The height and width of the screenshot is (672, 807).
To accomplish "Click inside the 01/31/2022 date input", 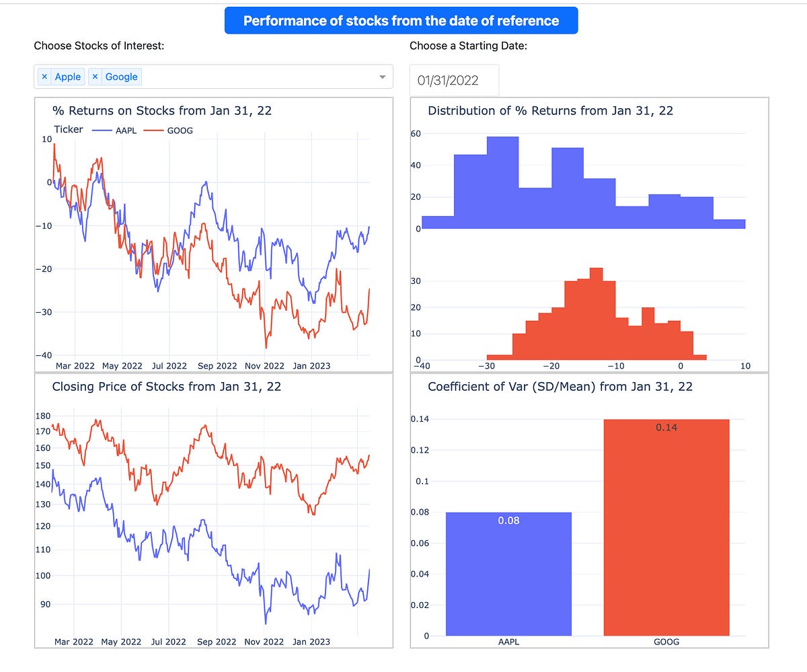I will tap(454, 80).
